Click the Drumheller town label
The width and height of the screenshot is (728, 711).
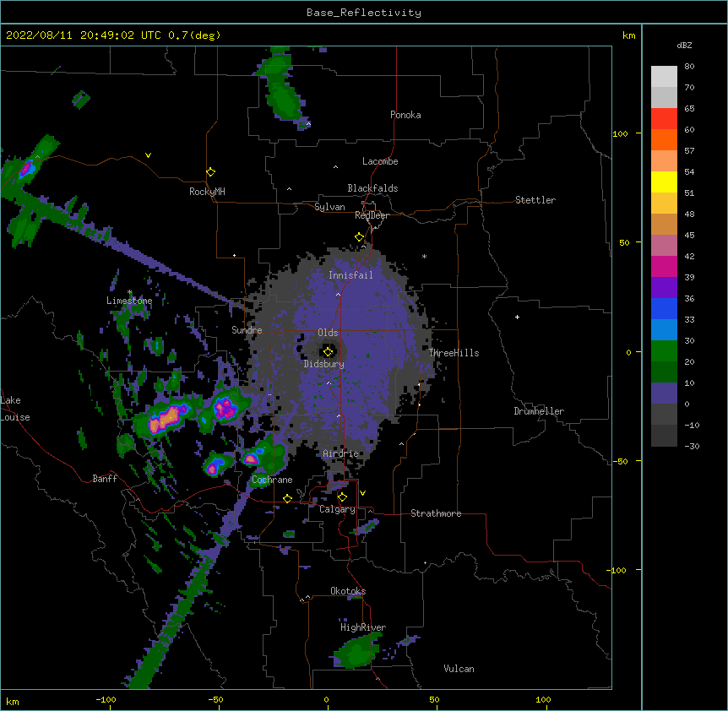(539, 411)
